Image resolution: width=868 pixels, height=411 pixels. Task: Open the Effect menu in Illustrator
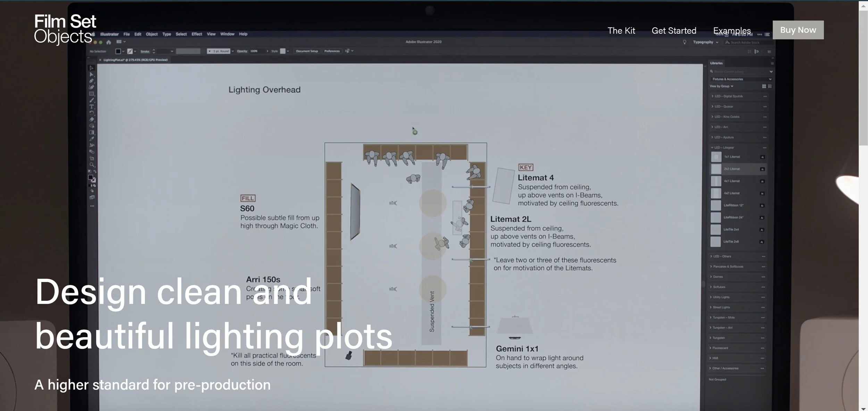point(197,34)
